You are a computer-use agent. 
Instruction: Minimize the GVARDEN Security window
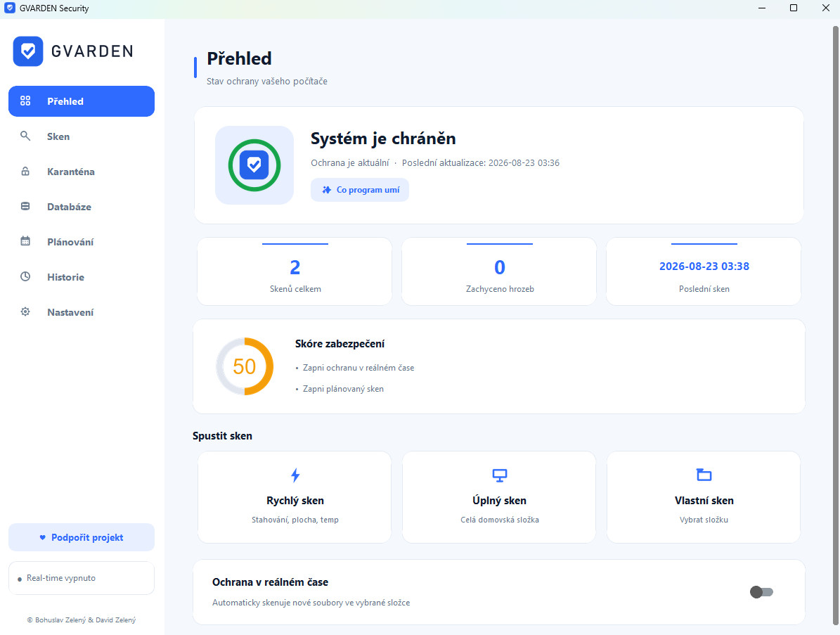point(762,8)
